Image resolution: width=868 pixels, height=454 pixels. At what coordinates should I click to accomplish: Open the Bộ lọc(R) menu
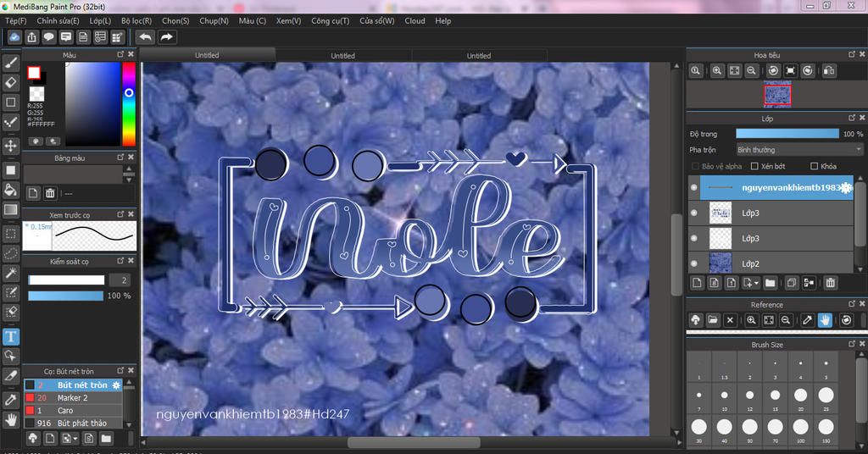click(136, 20)
